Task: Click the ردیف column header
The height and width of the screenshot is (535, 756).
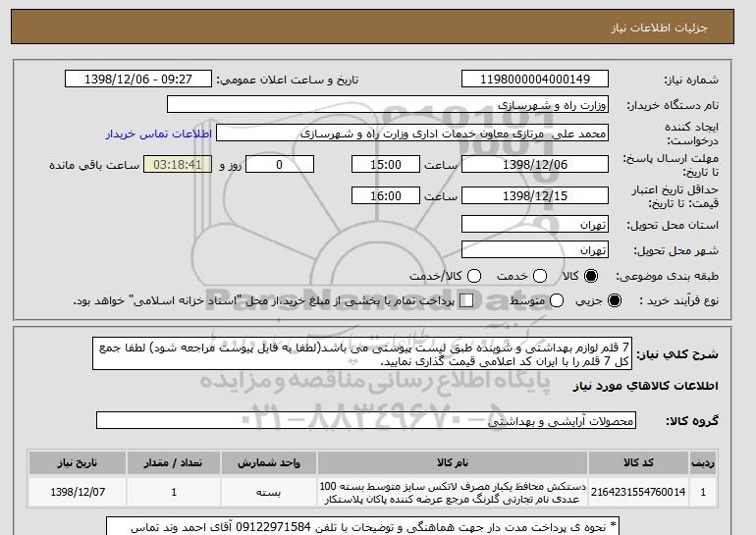Action: pyautogui.click(x=703, y=462)
